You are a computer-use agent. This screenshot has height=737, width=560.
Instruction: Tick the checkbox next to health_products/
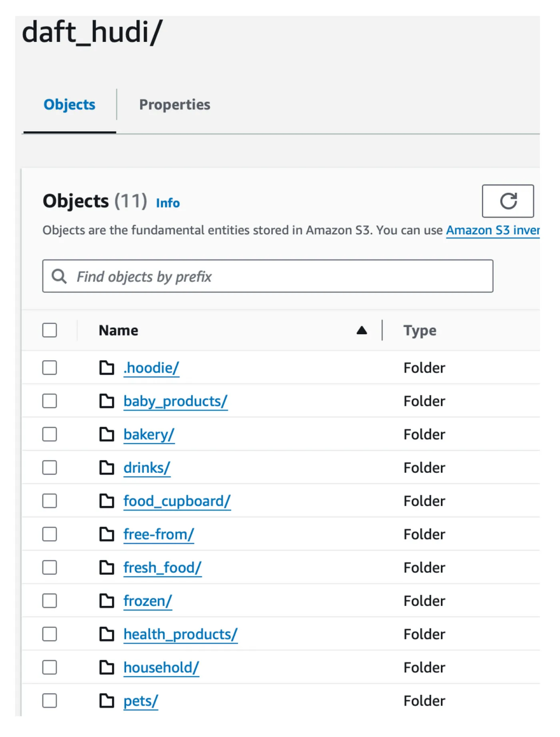point(50,634)
